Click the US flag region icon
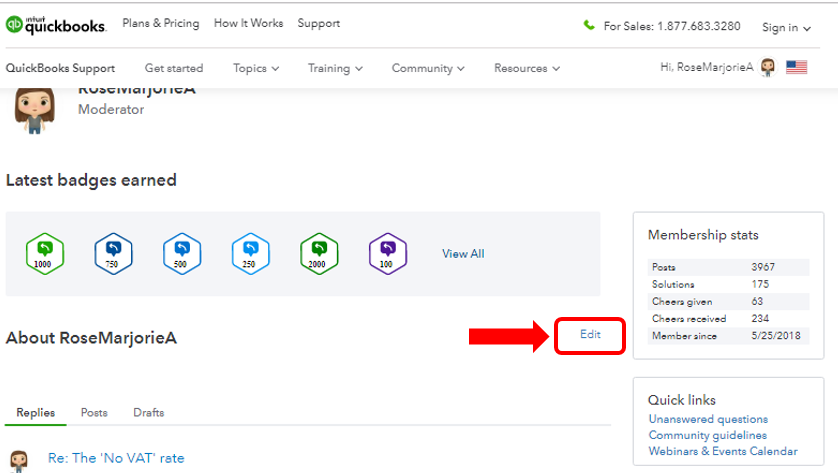Image resolution: width=838 pixels, height=473 pixels. tap(796, 67)
